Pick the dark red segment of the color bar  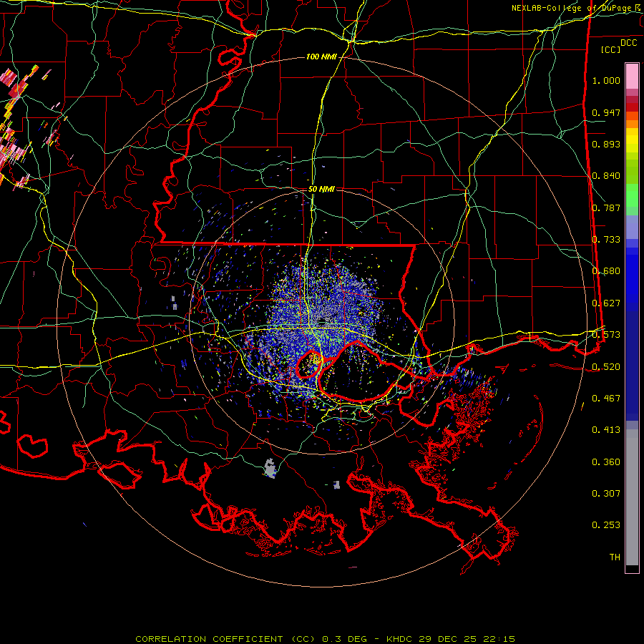coord(632,107)
